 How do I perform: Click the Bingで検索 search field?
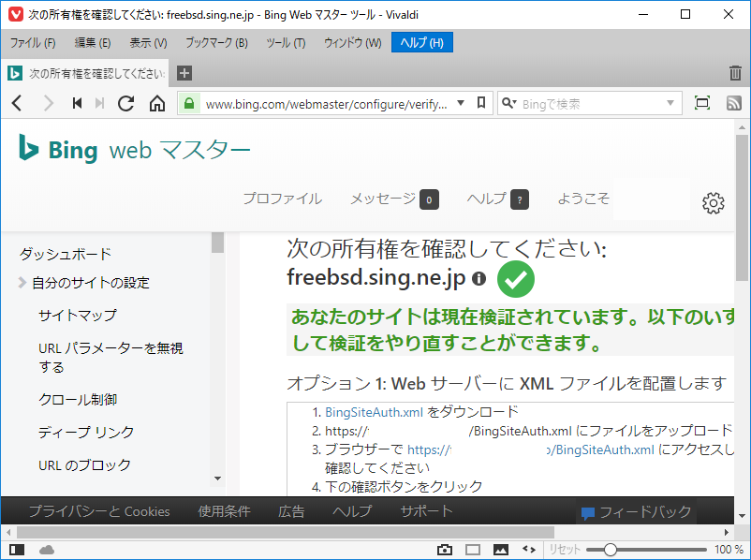[592, 103]
